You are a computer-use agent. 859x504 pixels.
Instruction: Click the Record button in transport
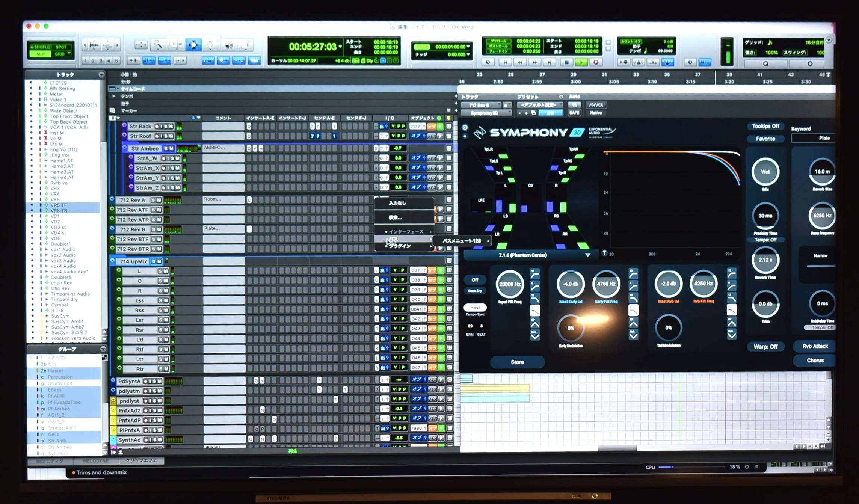coord(596,62)
